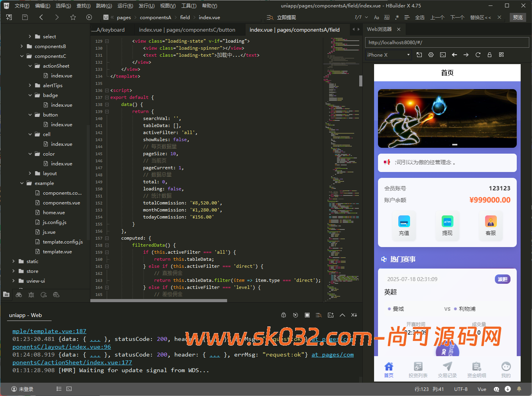Toggle match case Aa in find bar
Screen dimensions: 532x396
pos(376,17)
